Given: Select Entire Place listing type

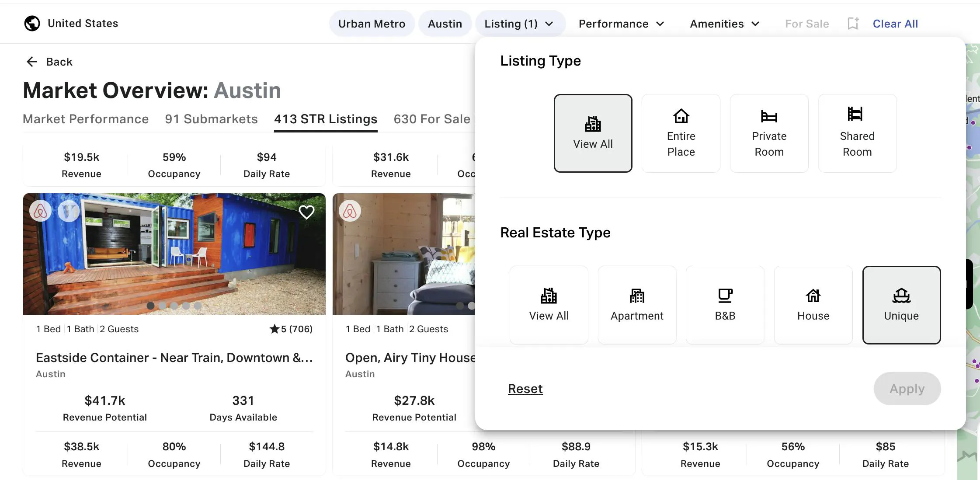Looking at the screenshot, I should pyautogui.click(x=681, y=133).
